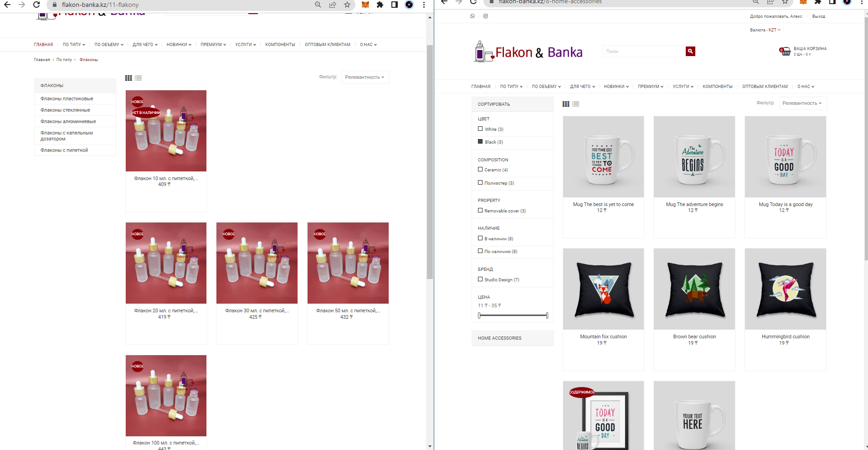The height and width of the screenshot is (450, 868).
Task: Open ОПТОВЫМ КЛИЕНТАМ in the right window navigation
Action: pyautogui.click(x=765, y=87)
